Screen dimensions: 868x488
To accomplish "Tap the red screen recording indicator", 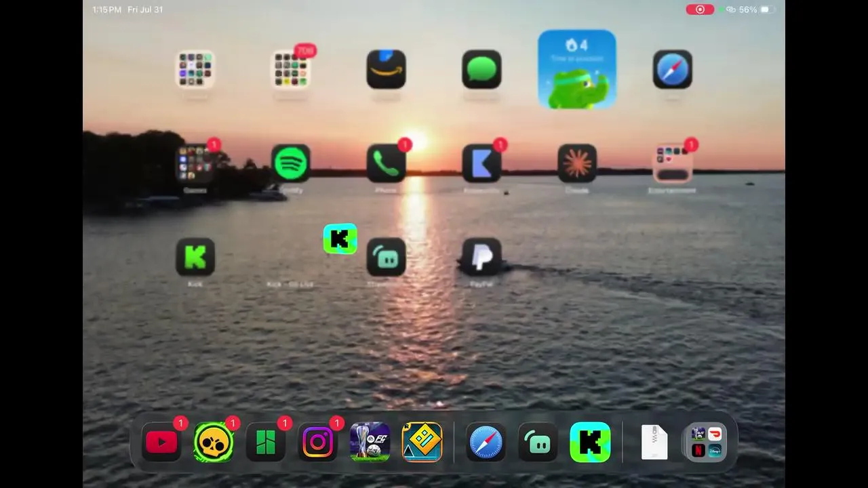I will 700,9.
